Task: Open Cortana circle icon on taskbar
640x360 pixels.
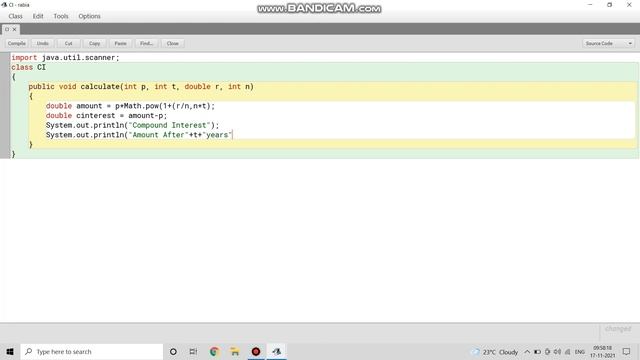Action: [173, 351]
